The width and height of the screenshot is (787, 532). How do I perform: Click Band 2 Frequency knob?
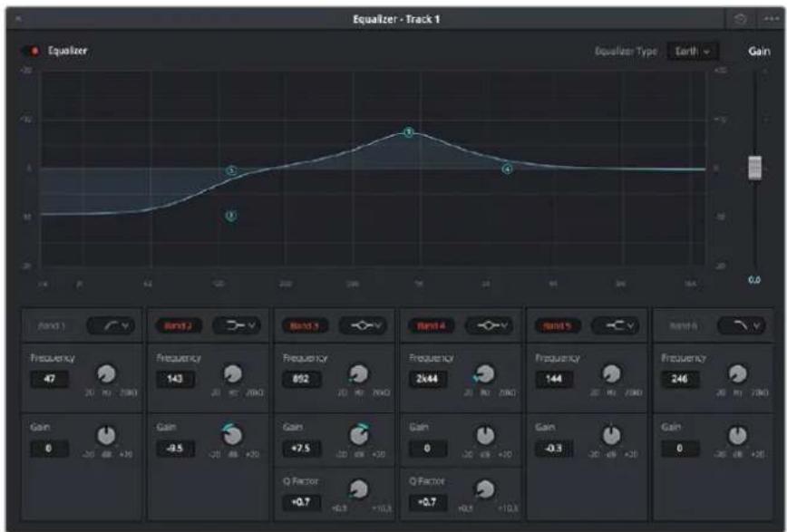[x=232, y=374]
